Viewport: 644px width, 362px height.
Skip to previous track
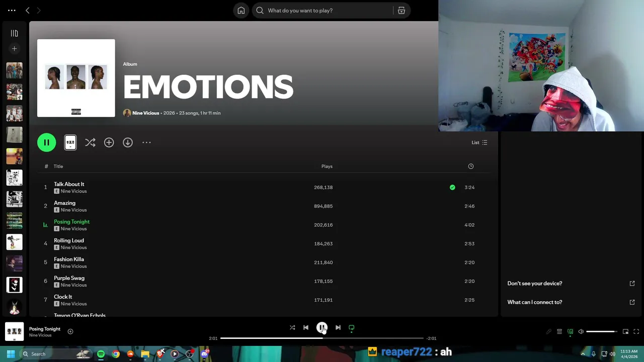tap(306, 328)
